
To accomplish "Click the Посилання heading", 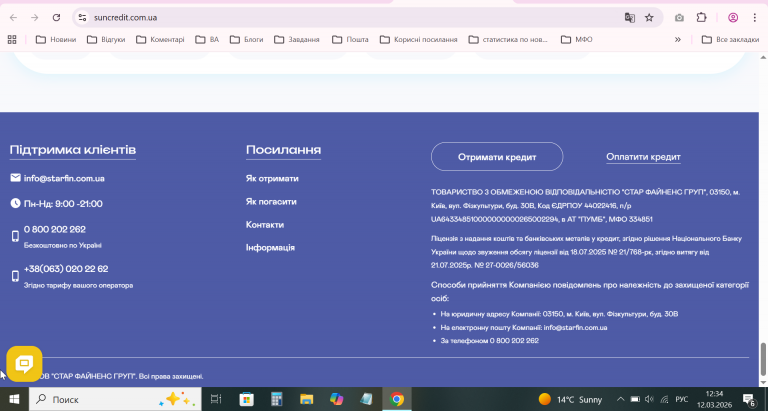I will coord(283,149).
